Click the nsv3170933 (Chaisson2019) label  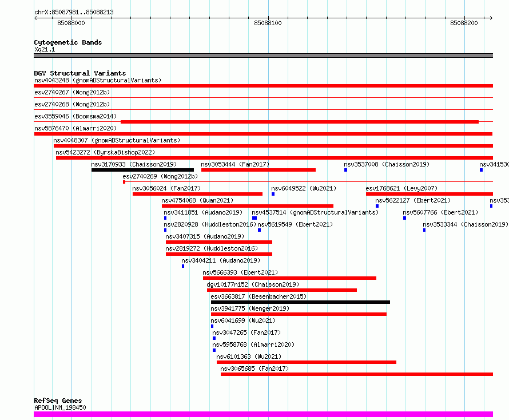point(134,164)
